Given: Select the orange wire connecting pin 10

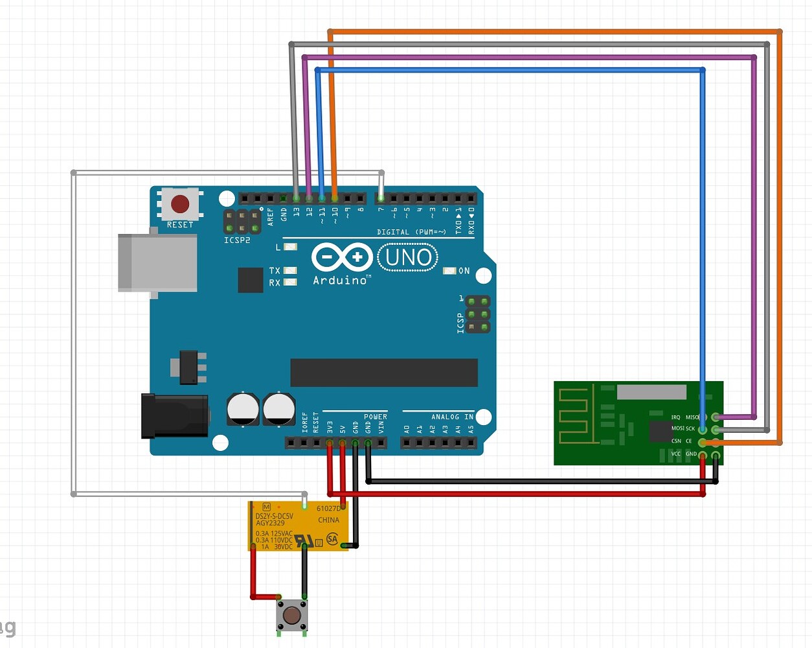Looking at the screenshot, I should point(333,130).
